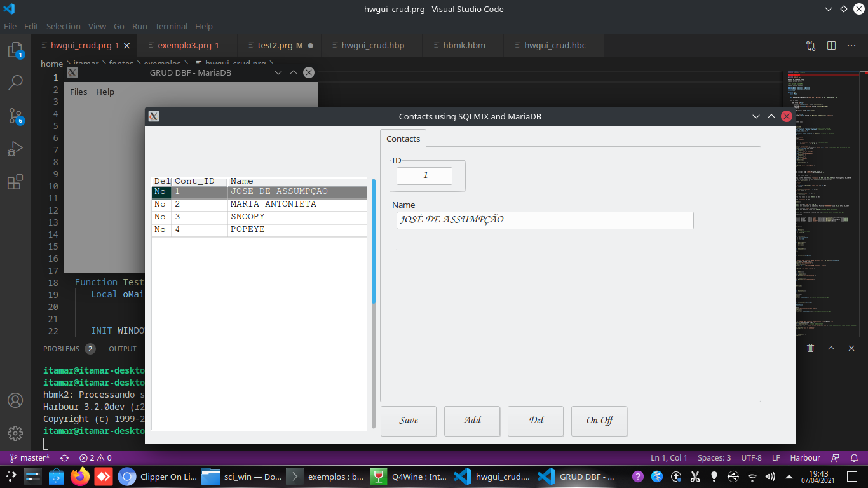Screen dimensions: 868x488
Task: Open the Search view in sidebar
Action: (15, 83)
